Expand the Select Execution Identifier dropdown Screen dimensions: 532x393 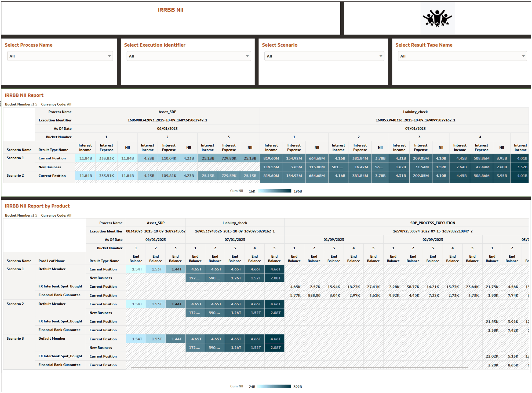click(x=188, y=56)
